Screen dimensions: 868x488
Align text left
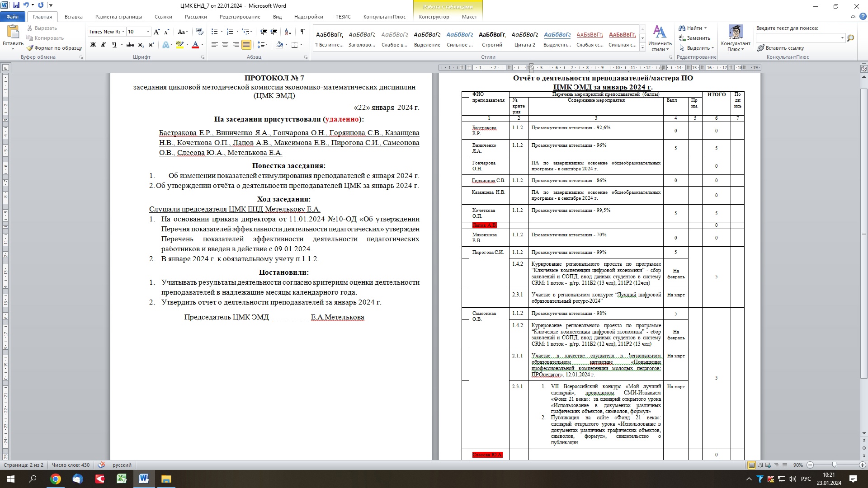click(214, 45)
